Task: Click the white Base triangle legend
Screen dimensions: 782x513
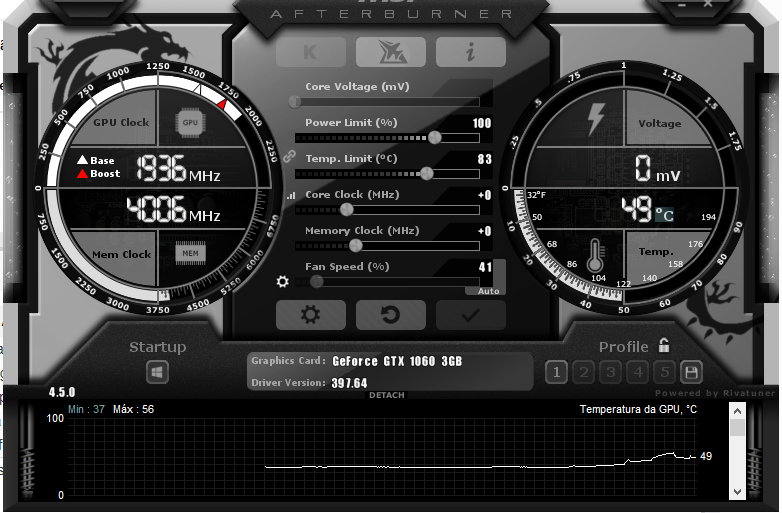Action: tap(83, 160)
